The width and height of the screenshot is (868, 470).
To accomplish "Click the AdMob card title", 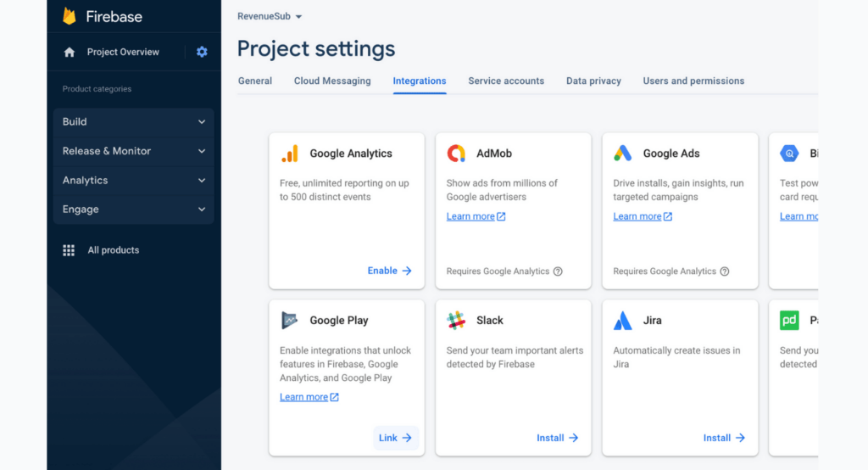I will pos(494,154).
